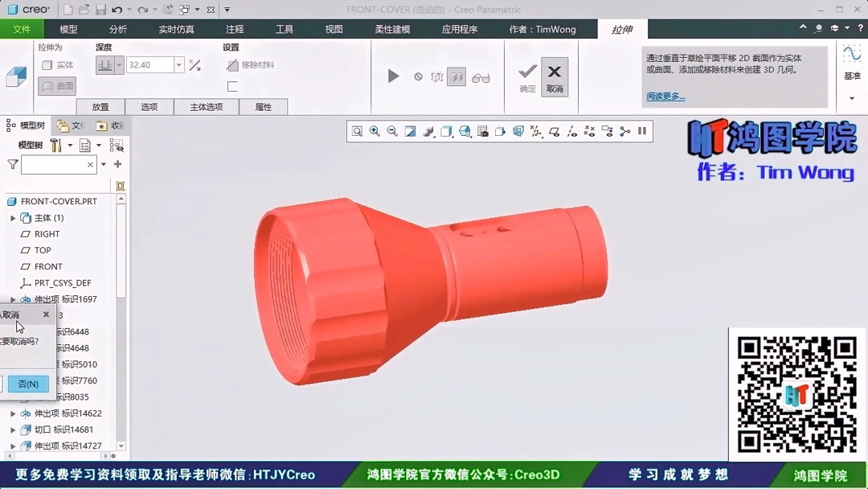This screenshot has height=489, width=868.
Task: Open the 视图 ribbon tab
Action: tap(334, 28)
